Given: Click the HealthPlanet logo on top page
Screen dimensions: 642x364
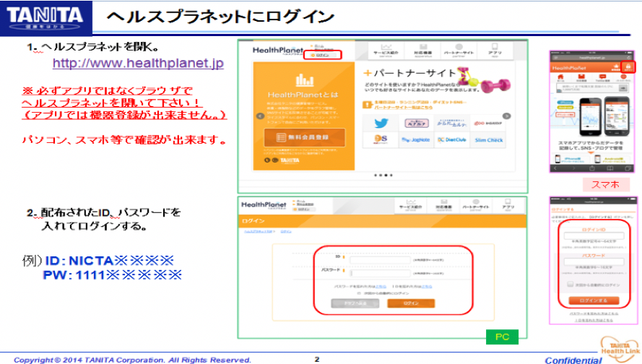Looking at the screenshot, I should pos(278,51).
